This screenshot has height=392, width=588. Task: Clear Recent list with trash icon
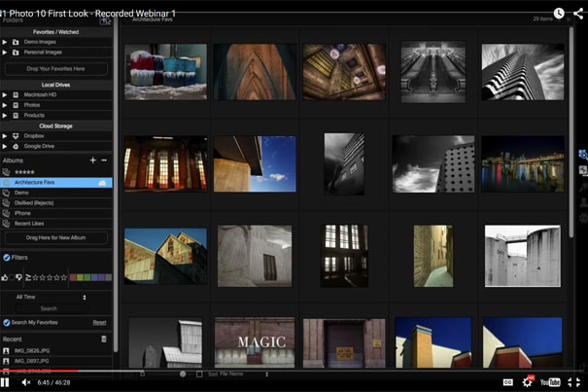[x=104, y=339]
